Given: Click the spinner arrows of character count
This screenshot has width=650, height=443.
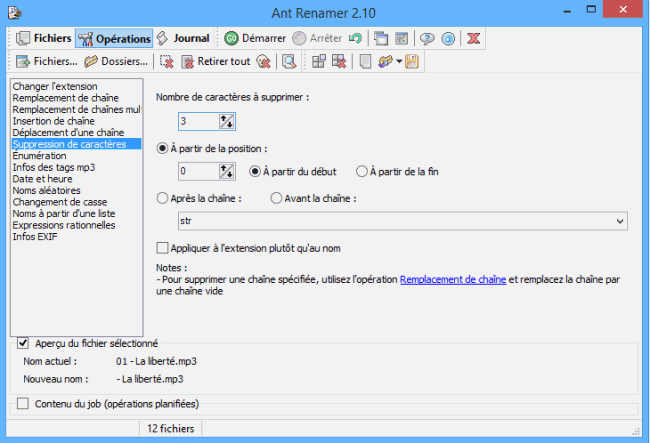Looking at the screenshot, I should pyautogui.click(x=227, y=121).
